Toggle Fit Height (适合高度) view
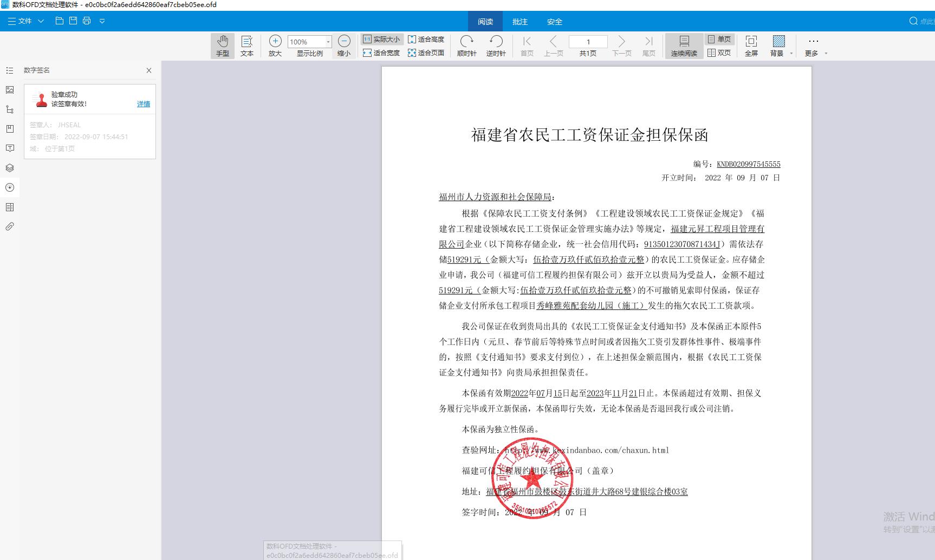The height and width of the screenshot is (560, 935). click(x=426, y=39)
